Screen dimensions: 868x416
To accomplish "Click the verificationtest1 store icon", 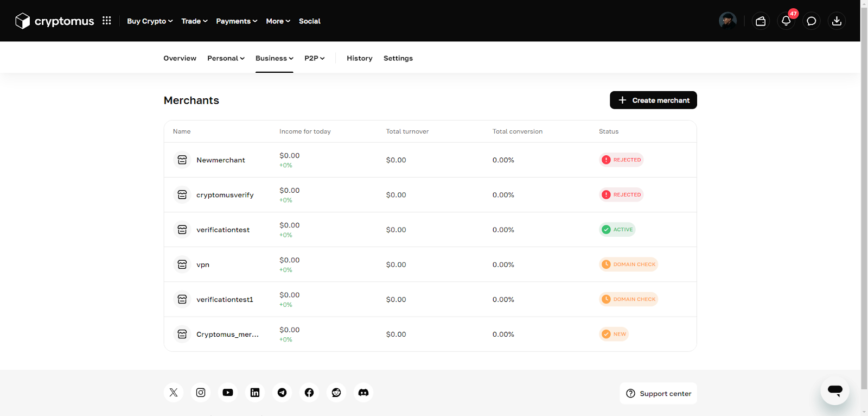I will coord(182,299).
